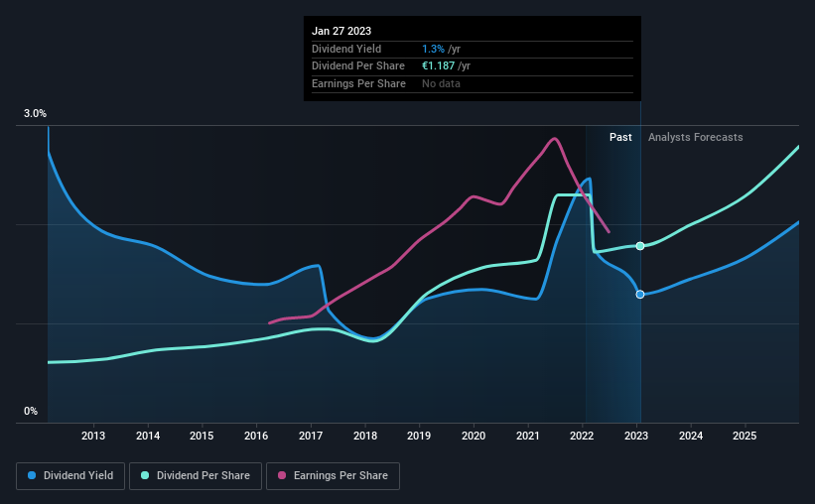Toggle the Dividend Per Share legend button
The image size is (815, 504).
[196, 476]
